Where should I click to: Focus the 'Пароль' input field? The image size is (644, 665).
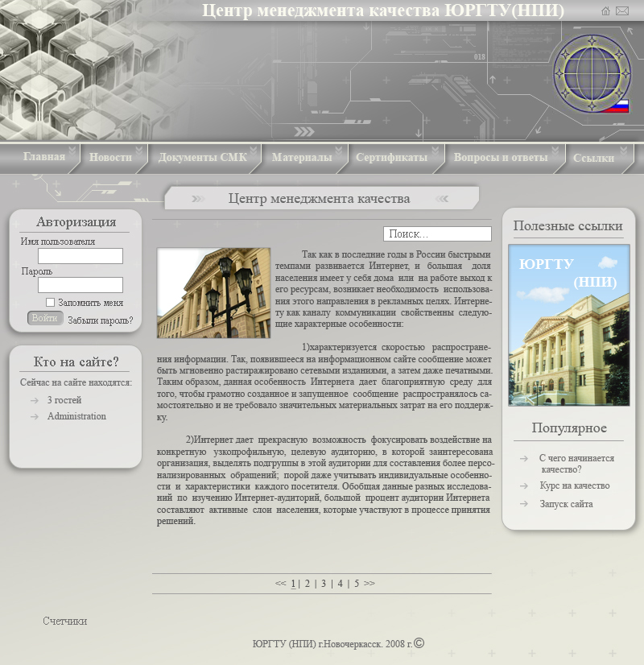coord(80,285)
